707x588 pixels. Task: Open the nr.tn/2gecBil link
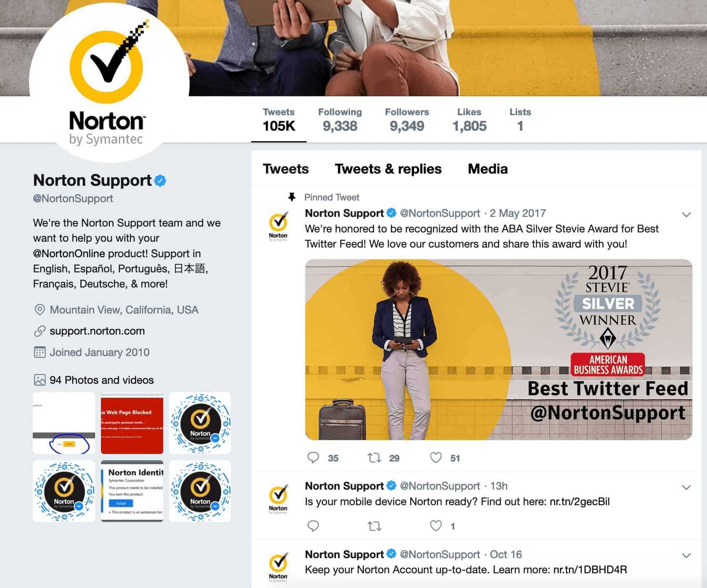[x=580, y=501]
